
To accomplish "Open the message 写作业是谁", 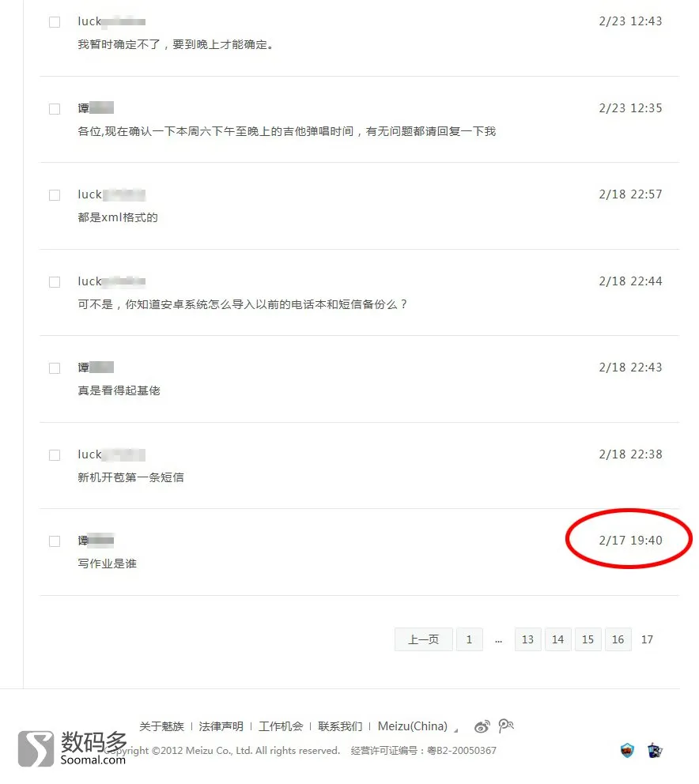I will pyautogui.click(x=107, y=563).
